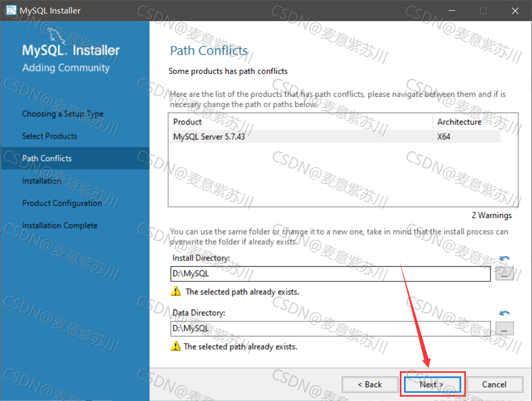
Task: Minimize the MySQL Installer window
Action: tap(452, 10)
